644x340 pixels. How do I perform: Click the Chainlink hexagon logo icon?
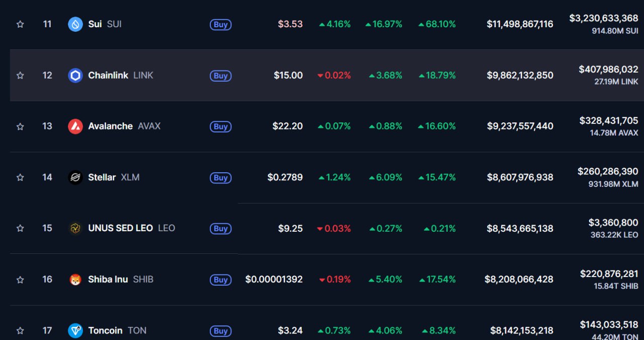click(75, 76)
